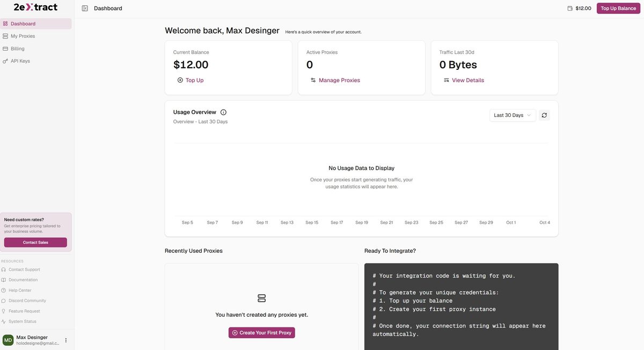Screen dimensions: 644x350
Task: Click the Recently Used Proxies heading
Action: click(x=194, y=251)
